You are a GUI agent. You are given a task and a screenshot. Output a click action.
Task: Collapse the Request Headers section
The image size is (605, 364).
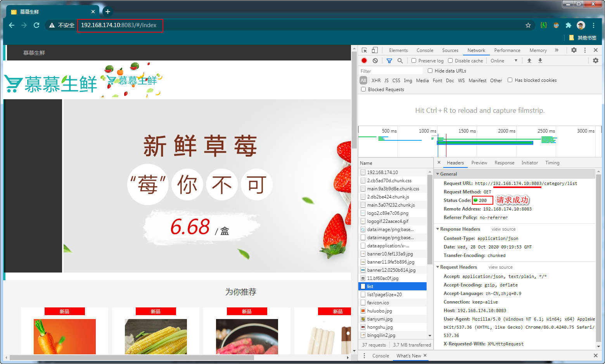click(438, 267)
